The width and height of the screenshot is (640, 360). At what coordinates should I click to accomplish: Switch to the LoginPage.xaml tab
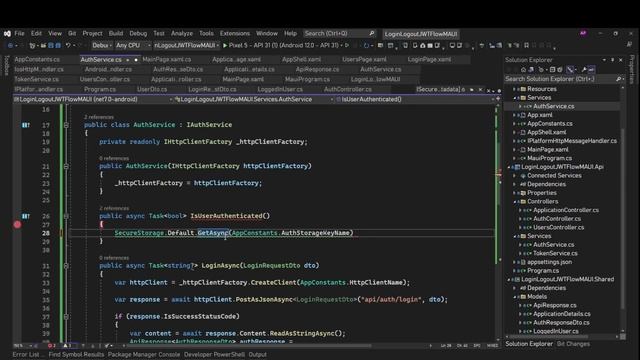tap(429, 60)
